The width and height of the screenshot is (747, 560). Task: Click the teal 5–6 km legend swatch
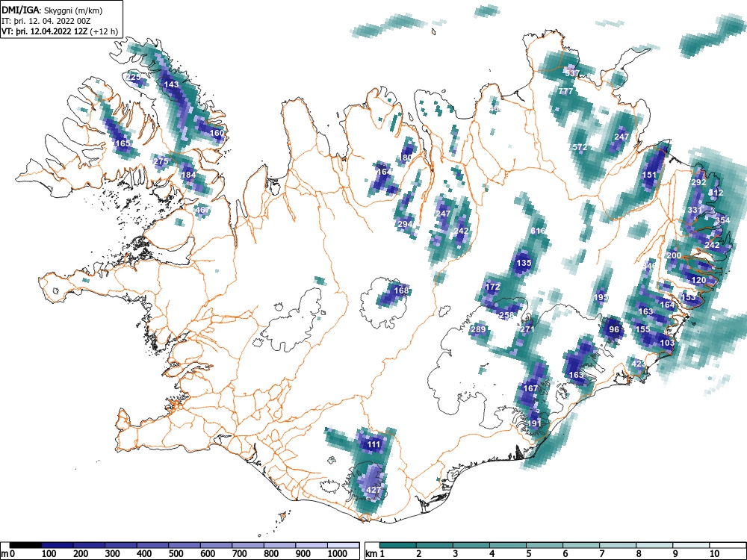pyautogui.click(x=545, y=545)
